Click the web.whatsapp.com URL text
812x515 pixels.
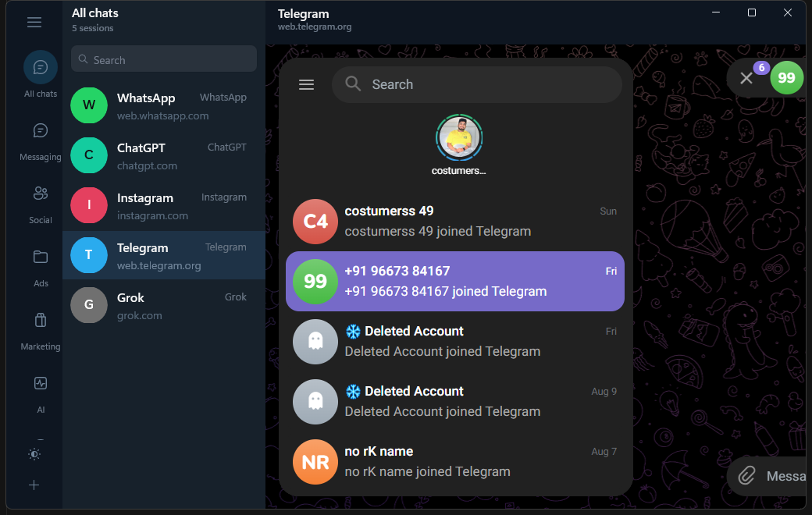162,116
